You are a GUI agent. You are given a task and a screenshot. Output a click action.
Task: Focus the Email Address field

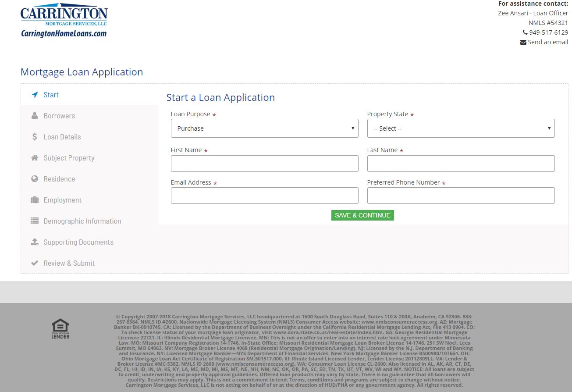[264, 196]
